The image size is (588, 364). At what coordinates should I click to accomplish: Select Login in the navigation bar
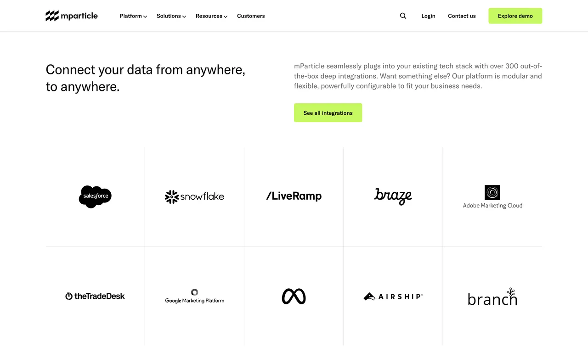tap(428, 16)
